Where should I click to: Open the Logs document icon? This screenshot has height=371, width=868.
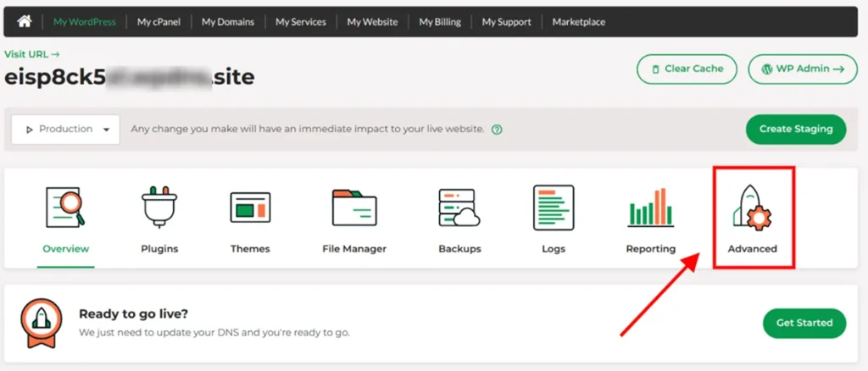pyautogui.click(x=554, y=208)
